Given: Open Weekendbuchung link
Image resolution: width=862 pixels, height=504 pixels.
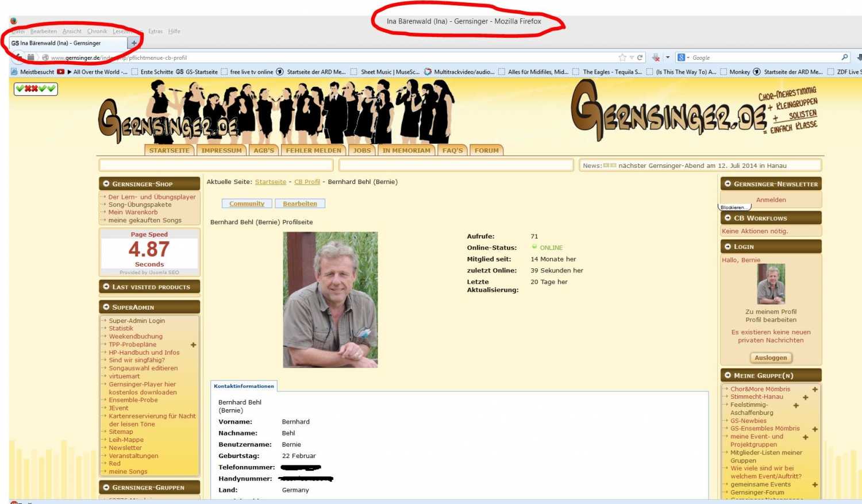Looking at the screenshot, I should tap(136, 336).
